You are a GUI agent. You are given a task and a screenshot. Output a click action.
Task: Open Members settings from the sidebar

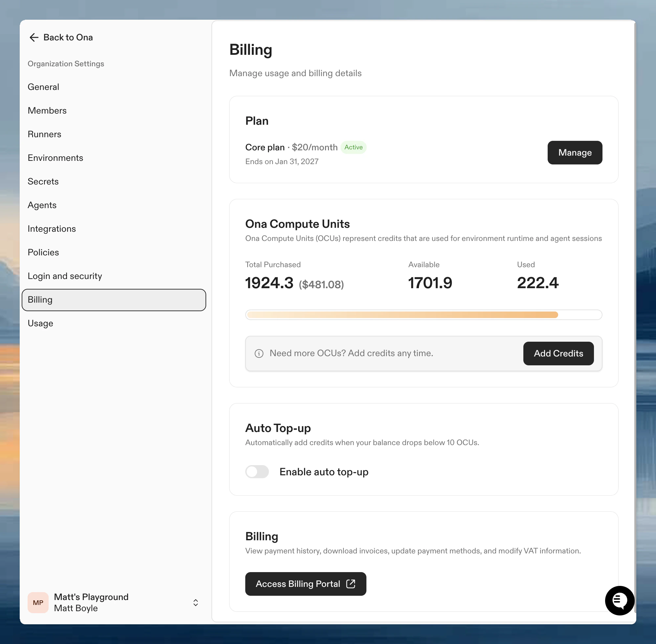pyautogui.click(x=47, y=110)
